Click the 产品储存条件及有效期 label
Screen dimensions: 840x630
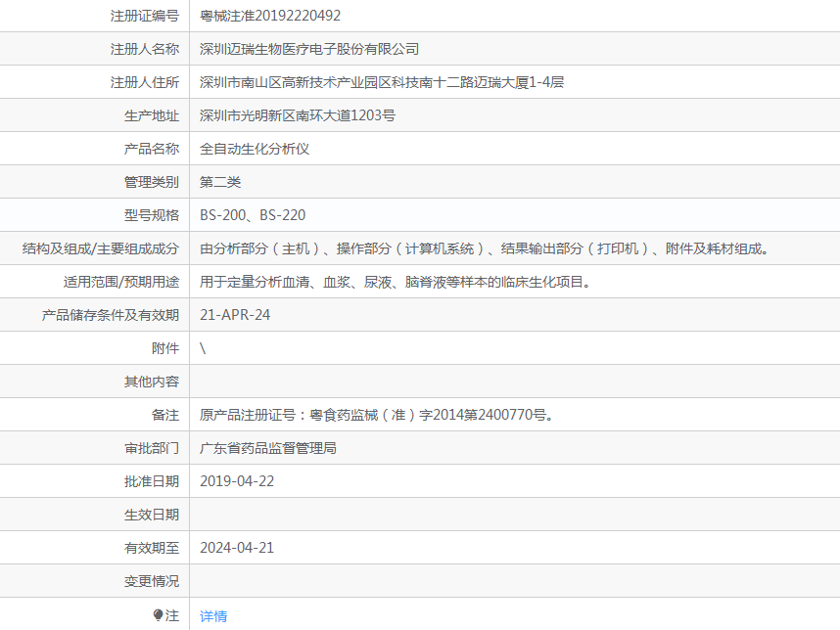pos(111,315)
